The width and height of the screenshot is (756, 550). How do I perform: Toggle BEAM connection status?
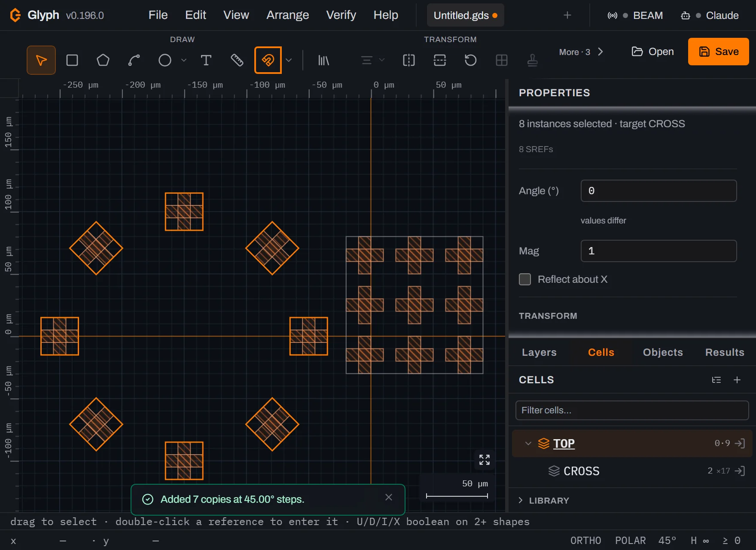635,15
